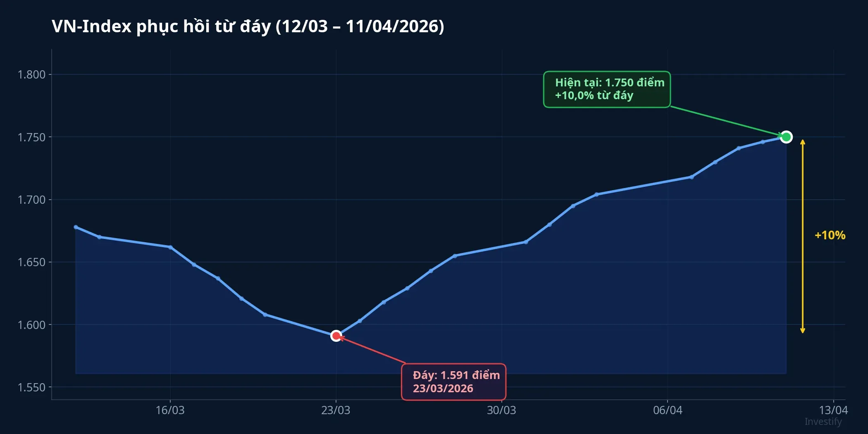This screenshot has width=868, height=434.
Task: Select the 1.600 y-axis tick label
Action: 31,325
